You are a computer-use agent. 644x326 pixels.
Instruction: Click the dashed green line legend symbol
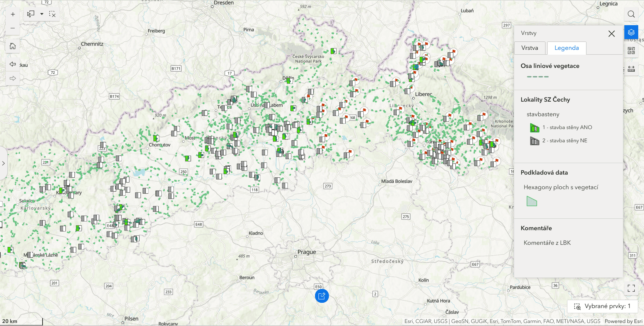(537, 77)
